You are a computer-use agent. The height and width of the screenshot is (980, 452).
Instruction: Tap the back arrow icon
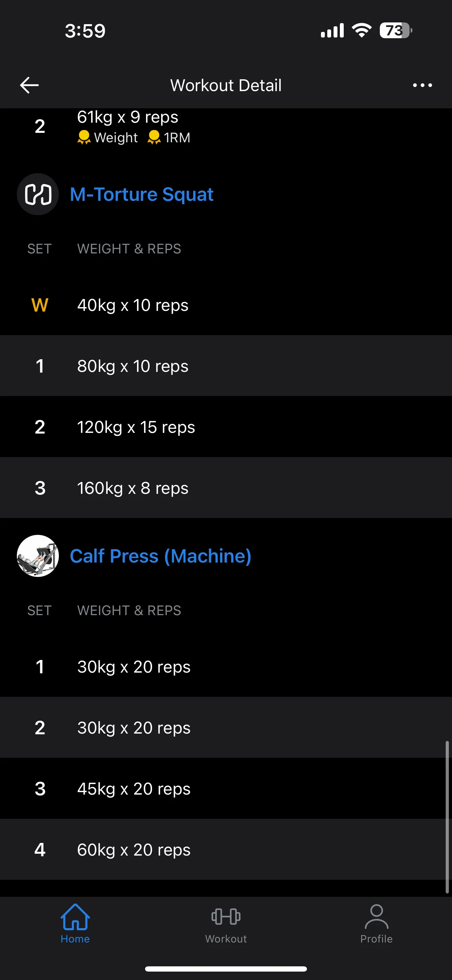tap(29, 85)
